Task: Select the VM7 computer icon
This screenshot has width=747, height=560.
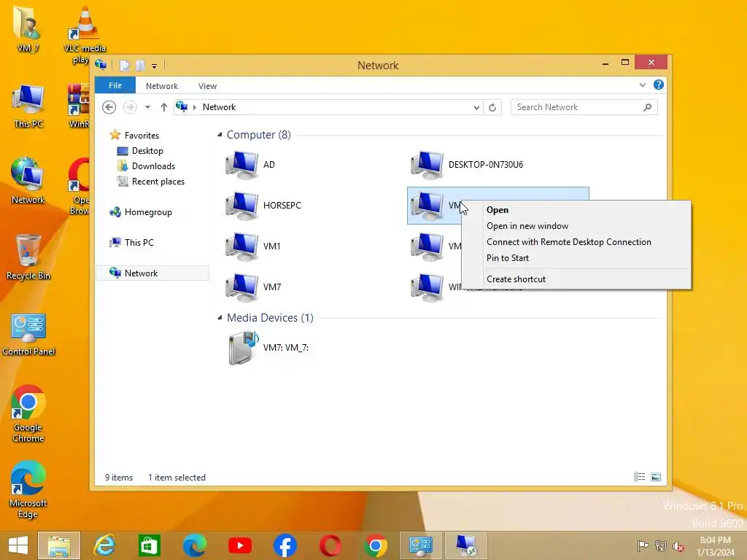Action: (241, 287)
